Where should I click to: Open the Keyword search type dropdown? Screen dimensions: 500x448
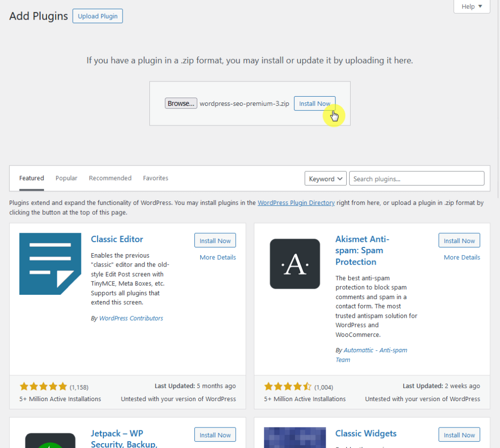[x=325, y=179]
